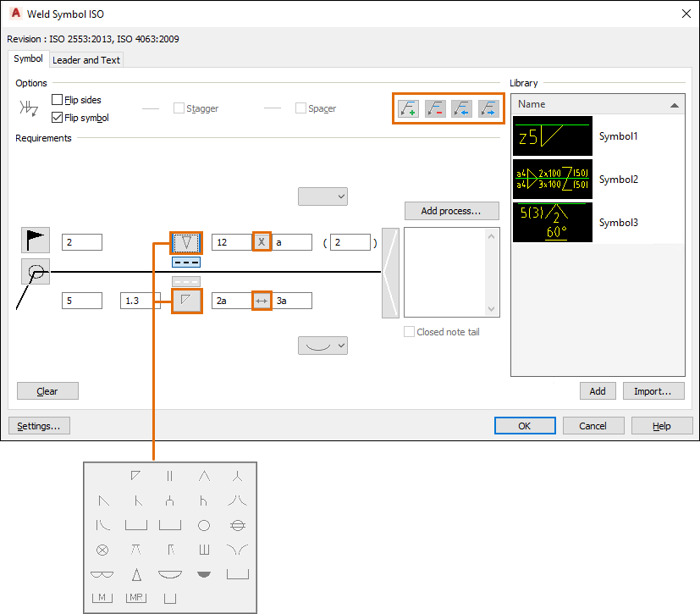
Task: Click the weld icon with blue right arrow
Action: (x=488, y=108)
